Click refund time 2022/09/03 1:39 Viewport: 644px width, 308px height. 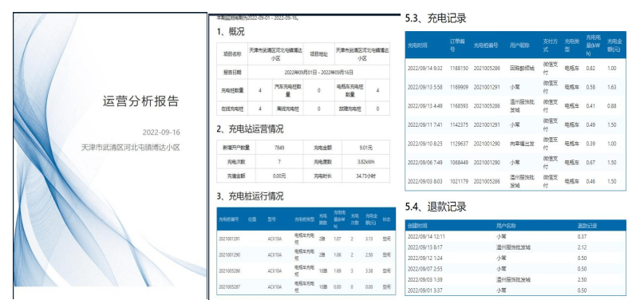click(425, 279)
